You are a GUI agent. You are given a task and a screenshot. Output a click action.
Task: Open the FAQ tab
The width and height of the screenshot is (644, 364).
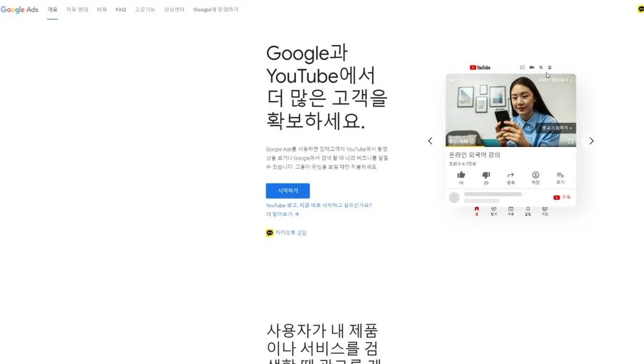pos(121,10)
